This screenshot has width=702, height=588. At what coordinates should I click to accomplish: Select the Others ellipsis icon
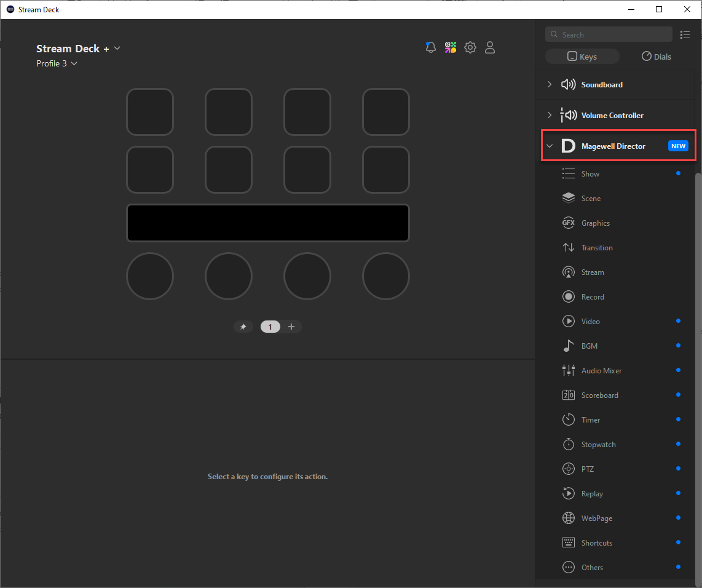point(568,568)
